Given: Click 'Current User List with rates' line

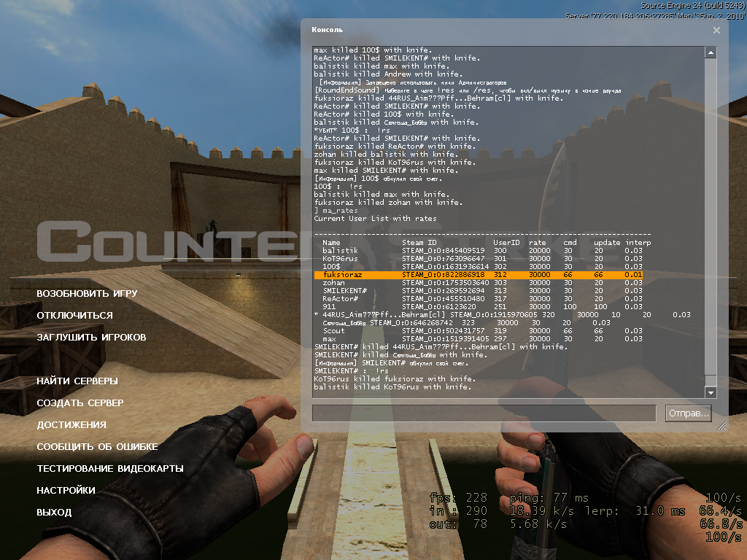Looking at the screenshot, I should click(375, 219).
